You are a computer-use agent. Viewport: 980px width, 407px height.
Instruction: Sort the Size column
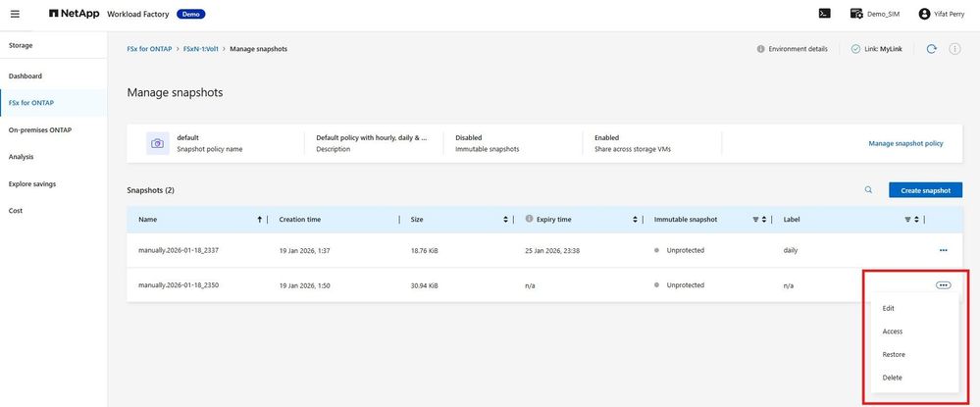coord(505,220)
